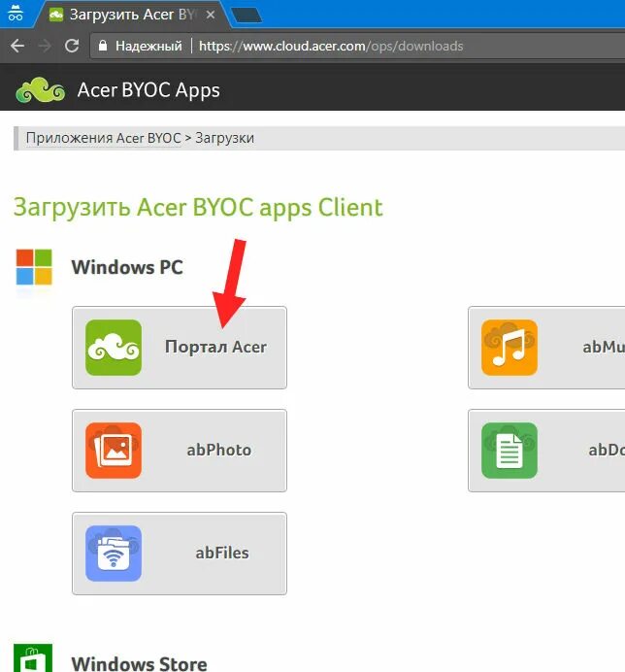Click the incognito icon in title bar
Viewport: 625px width, 672px height.
pyautogui.click(x=16, y=13)
